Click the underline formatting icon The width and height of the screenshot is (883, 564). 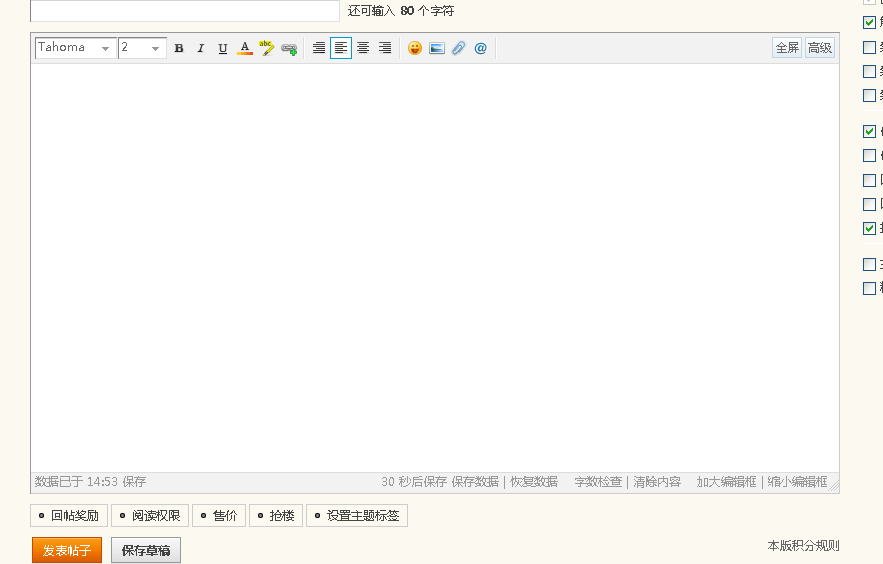tap(222, 48)
